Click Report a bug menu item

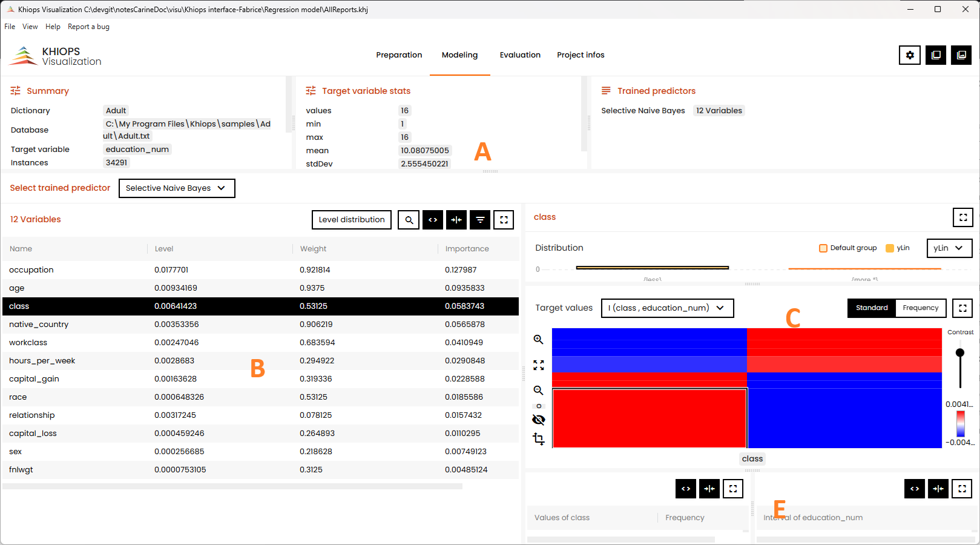click(x=88, y=27)
